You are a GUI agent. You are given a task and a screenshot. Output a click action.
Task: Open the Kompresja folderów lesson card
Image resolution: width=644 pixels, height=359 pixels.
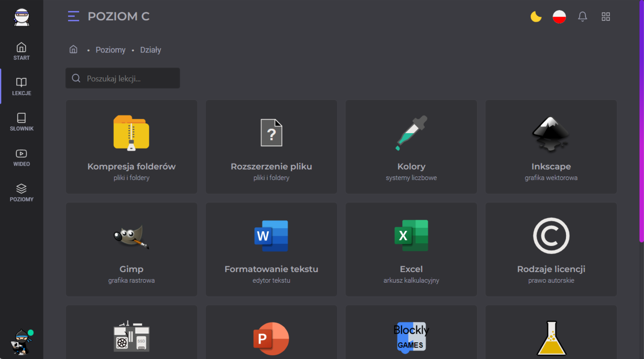click(x=131, y=147)
